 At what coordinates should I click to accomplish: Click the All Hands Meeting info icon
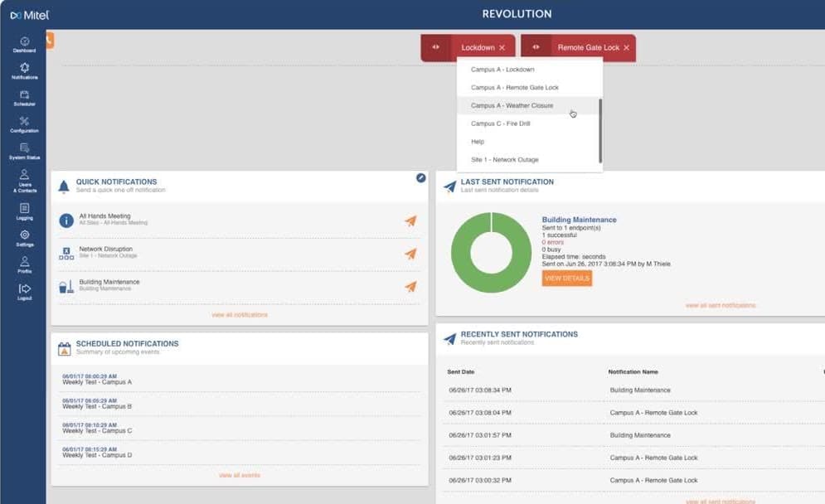point(66,220)
